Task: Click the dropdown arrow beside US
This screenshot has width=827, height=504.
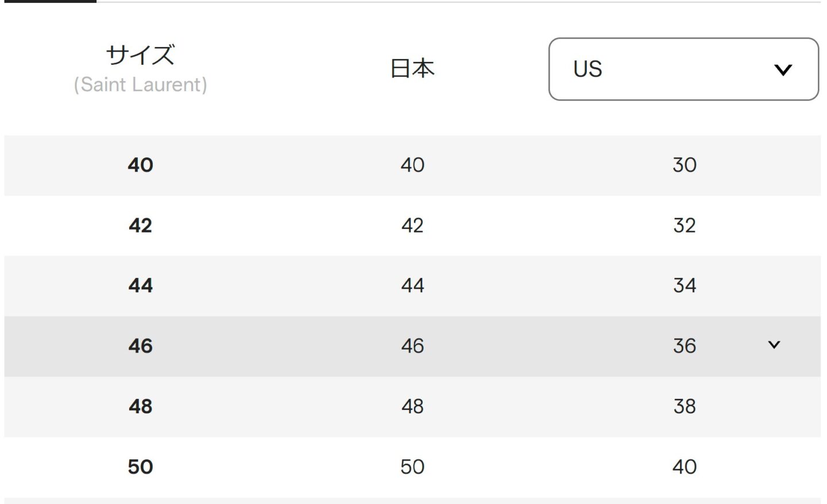Action: coord(783,70)
